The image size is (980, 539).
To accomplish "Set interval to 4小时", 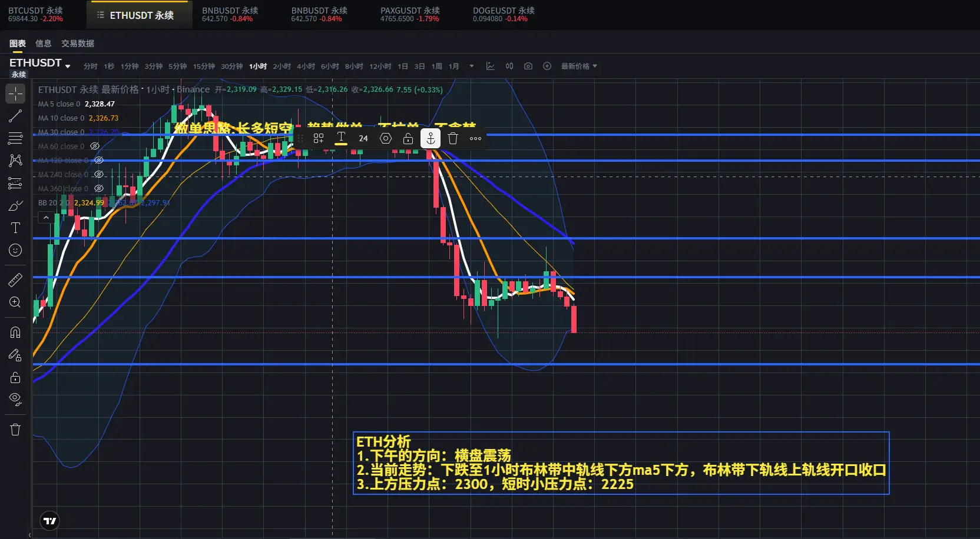I will tap(306, 66).
